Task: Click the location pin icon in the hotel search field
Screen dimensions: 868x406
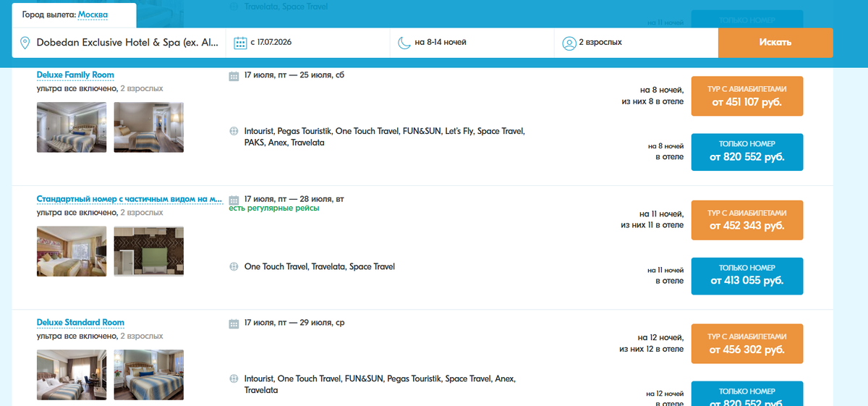Action: [25, 43]
